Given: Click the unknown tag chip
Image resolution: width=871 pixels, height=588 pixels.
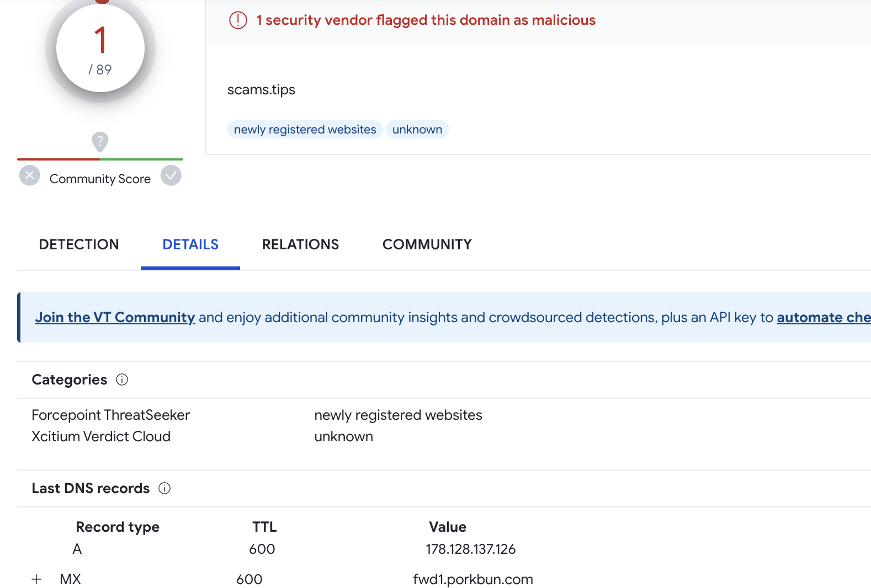Looking at the screenshot, I should 417,130.
